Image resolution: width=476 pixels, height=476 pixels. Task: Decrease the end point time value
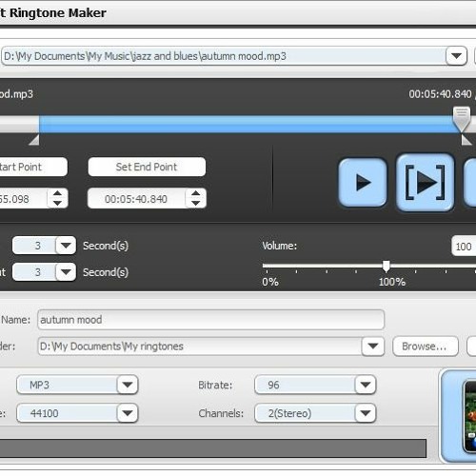click(x=196, y=203)
